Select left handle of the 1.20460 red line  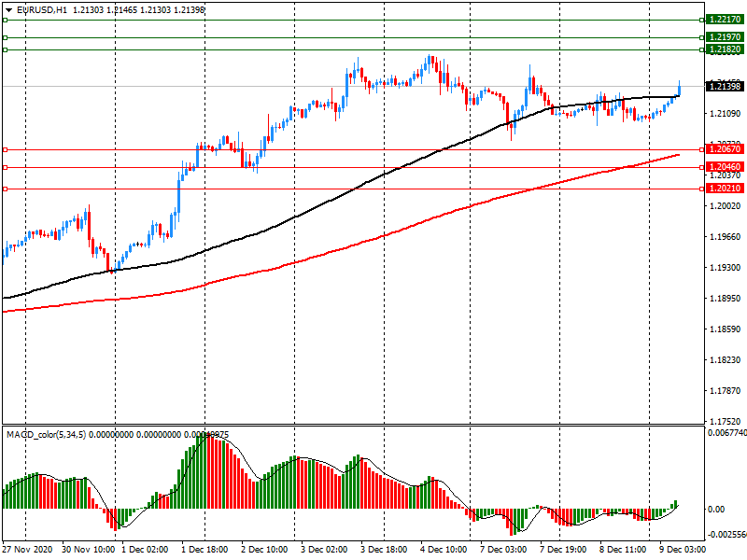coord(5,168)
